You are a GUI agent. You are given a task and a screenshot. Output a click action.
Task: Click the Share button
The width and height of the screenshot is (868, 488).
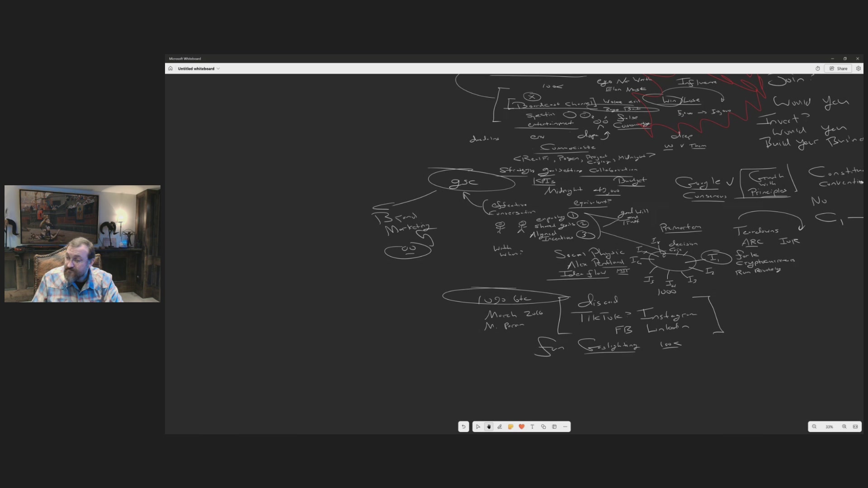(x=839, y=69)
